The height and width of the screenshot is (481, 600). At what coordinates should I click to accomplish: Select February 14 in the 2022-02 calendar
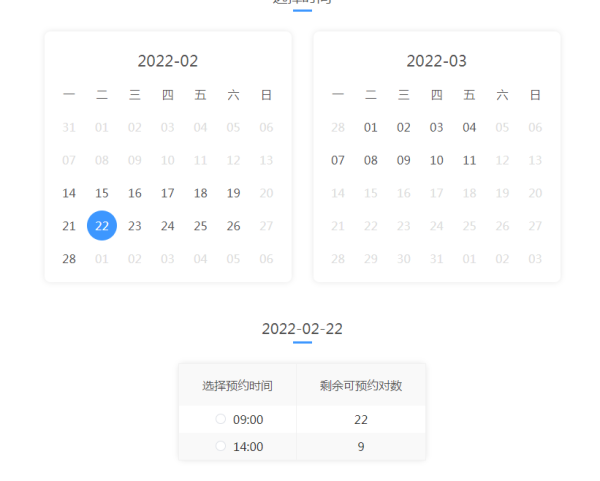[x=69, y=193]
